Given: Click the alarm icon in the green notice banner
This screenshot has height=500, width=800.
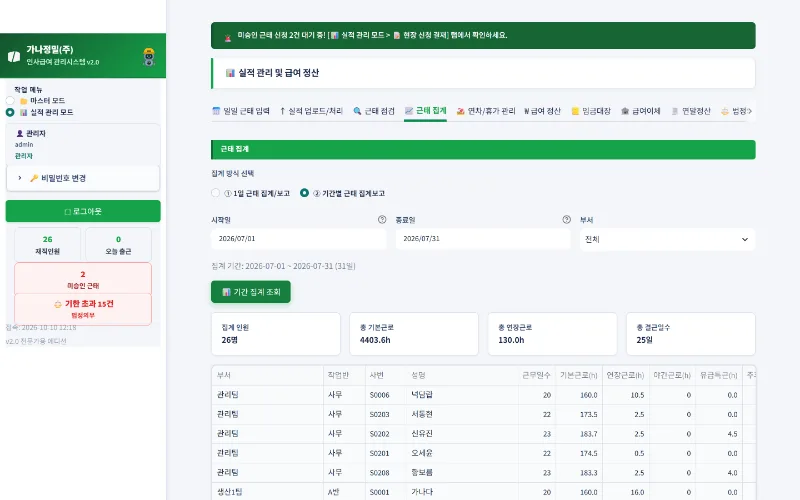Looking at the screenshot, I should click(x=228, y=37).
